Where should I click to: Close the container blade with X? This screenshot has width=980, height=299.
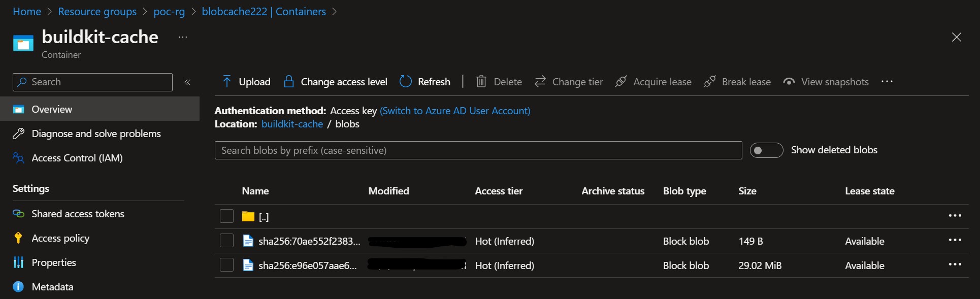(957, 37)
